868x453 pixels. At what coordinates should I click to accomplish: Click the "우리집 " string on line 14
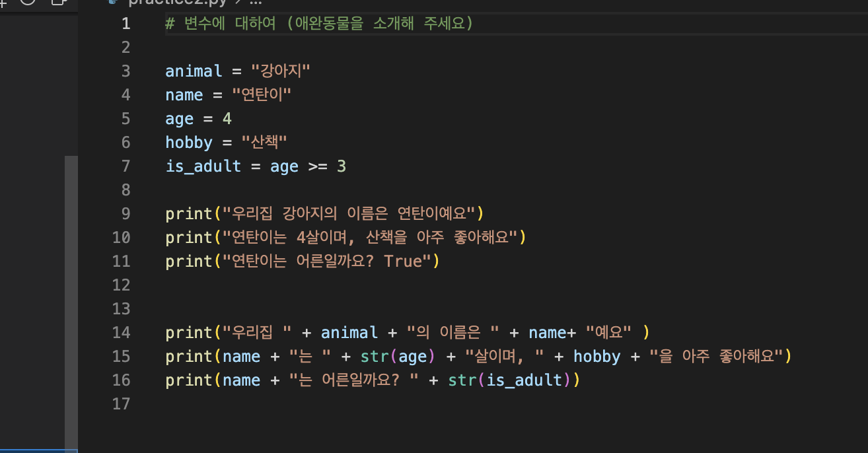pos(257,333)
